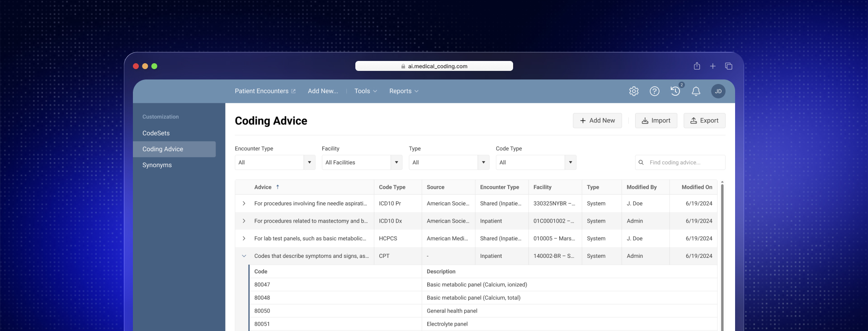Image resolution: width=868 pixels, height=331 pixels.
Task: Open the Tools menu
Action: (365, 91)
